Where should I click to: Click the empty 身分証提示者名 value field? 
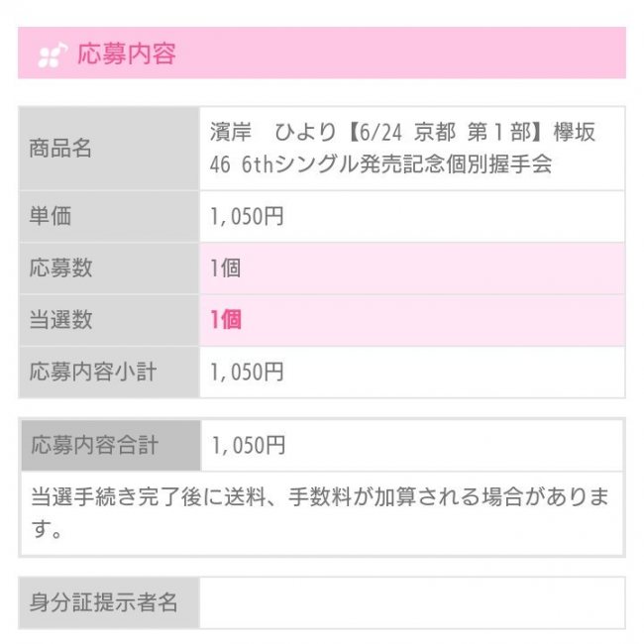click(412, 602)
